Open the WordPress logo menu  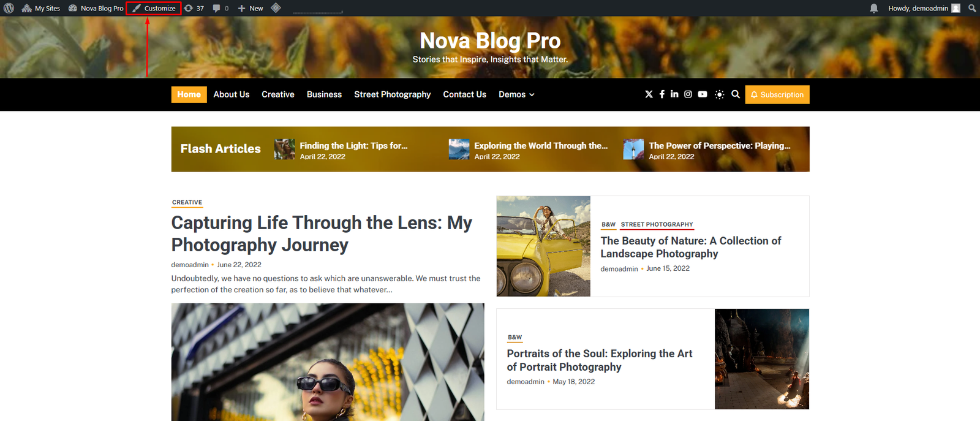coord(9,8)
